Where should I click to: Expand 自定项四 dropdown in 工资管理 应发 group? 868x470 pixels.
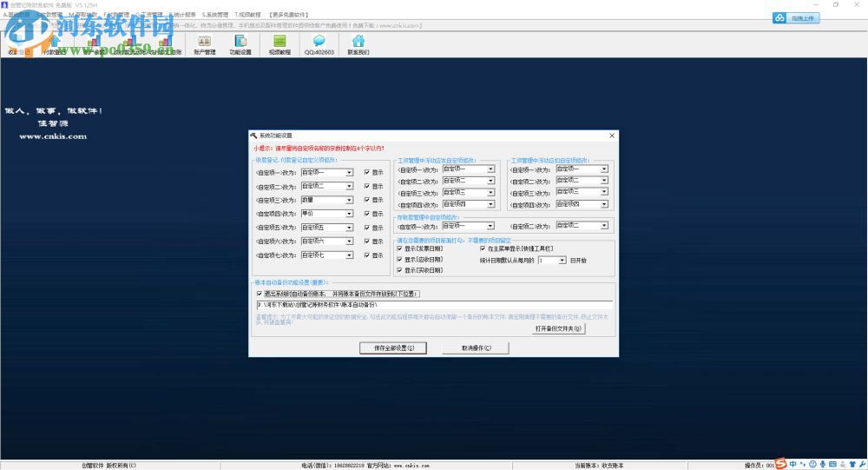pos(490,204)
